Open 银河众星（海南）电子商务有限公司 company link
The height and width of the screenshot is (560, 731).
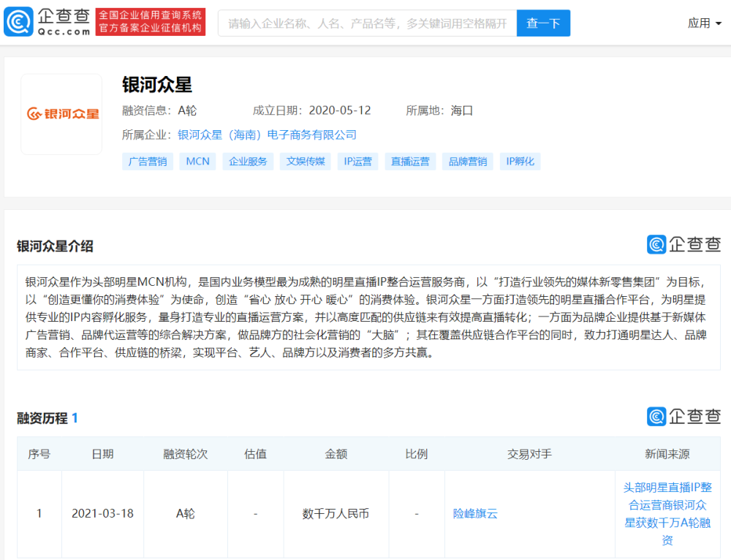click(267, 135)
